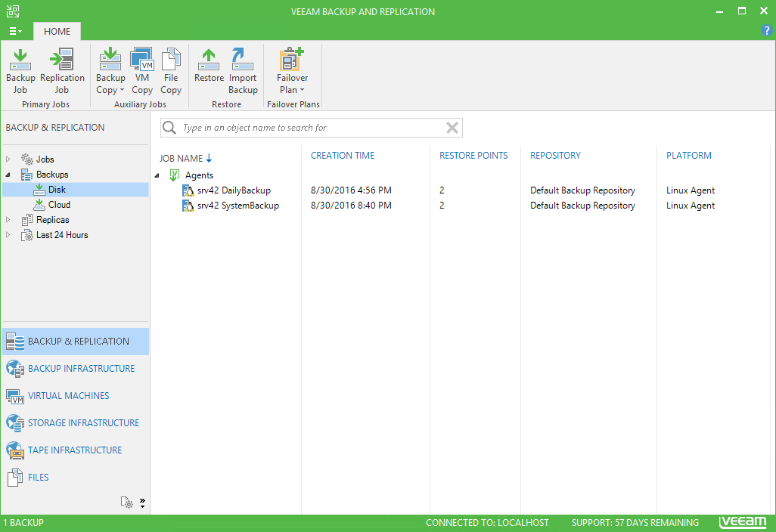Image resolution: width=776 pixels, height=532 pixels.
Task: Click the Veeam logo in status bar
Action: coord(743,522)
